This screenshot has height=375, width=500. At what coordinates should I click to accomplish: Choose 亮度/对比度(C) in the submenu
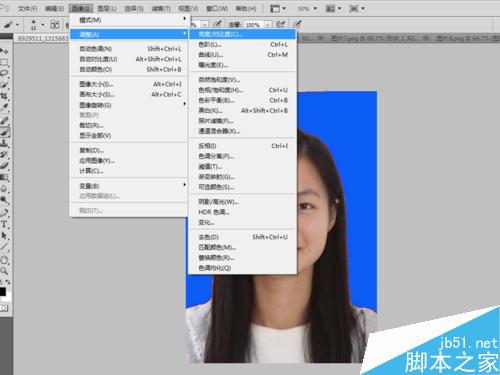pos(242,34)
